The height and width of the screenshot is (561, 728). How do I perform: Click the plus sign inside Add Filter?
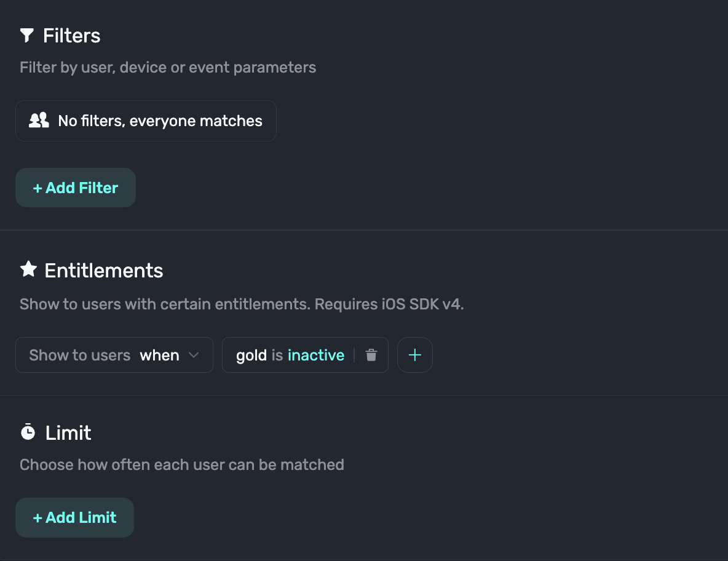tap(37, 188)
